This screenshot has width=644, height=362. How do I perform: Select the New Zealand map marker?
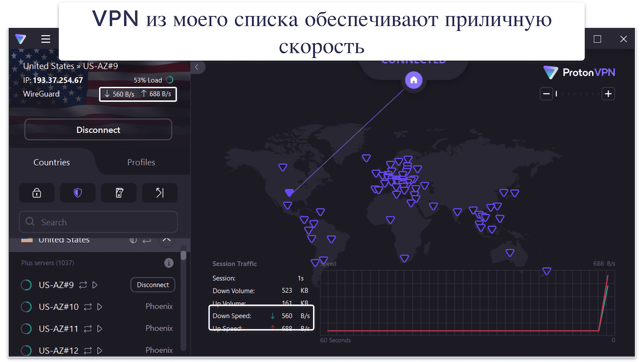[546, 271]
